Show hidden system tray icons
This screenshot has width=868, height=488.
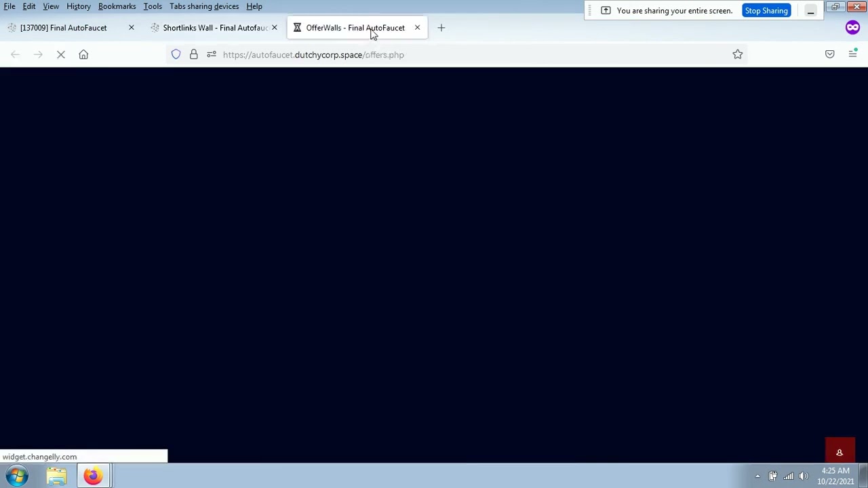(757, 476)
